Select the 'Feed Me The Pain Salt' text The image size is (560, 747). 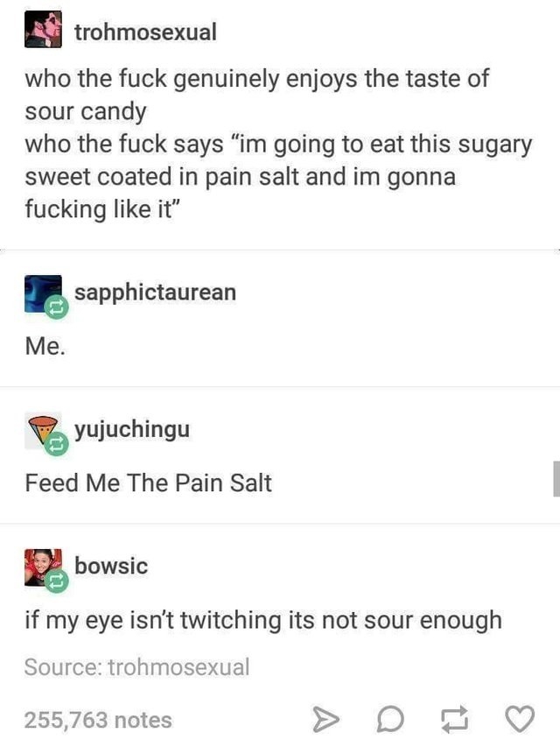(x=148, y=483)
